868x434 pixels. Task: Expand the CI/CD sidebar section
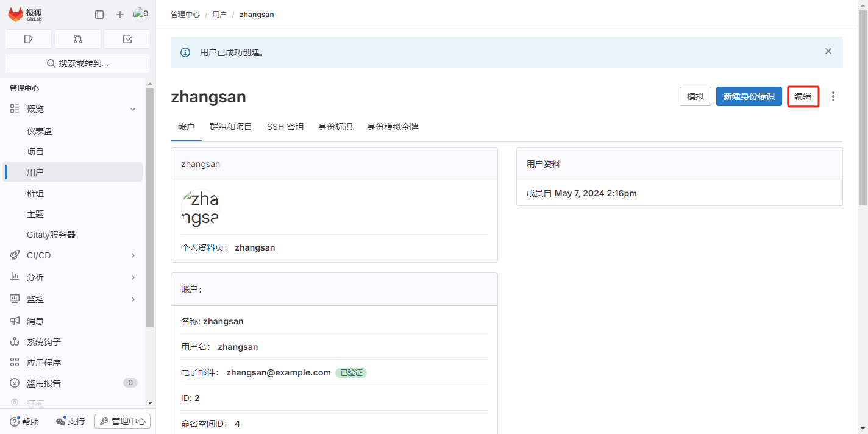[133, 255]
